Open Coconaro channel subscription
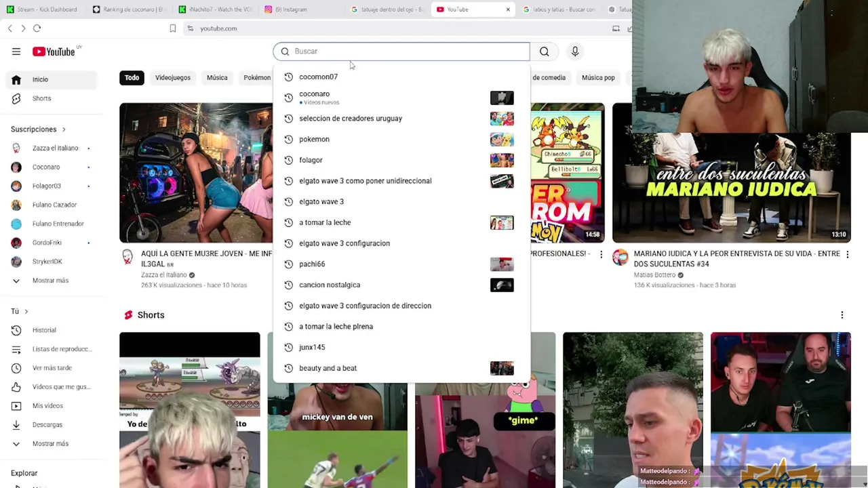 51,167
